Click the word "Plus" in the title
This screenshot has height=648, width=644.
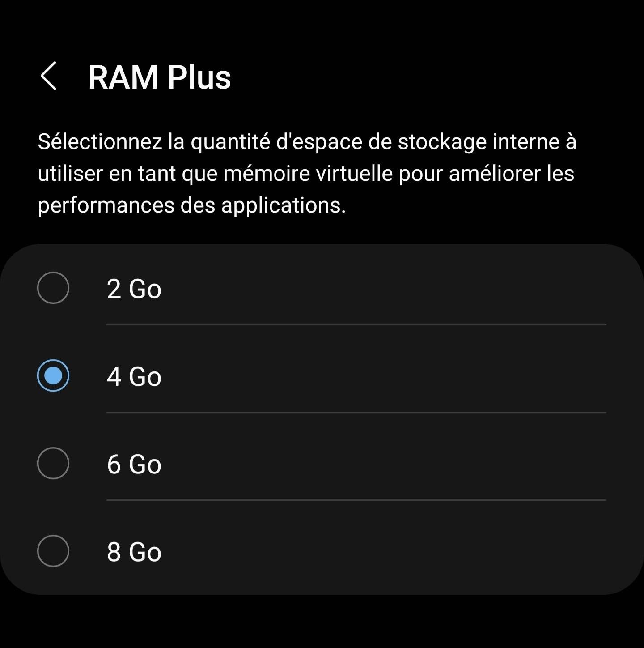click(199, 77)
